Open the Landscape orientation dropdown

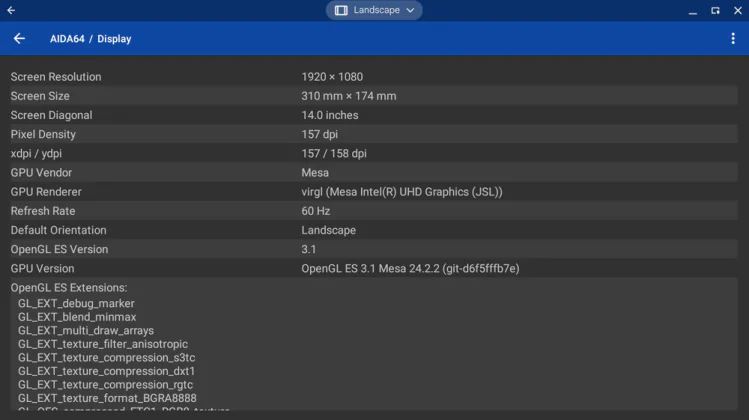(x=374, y=10)
